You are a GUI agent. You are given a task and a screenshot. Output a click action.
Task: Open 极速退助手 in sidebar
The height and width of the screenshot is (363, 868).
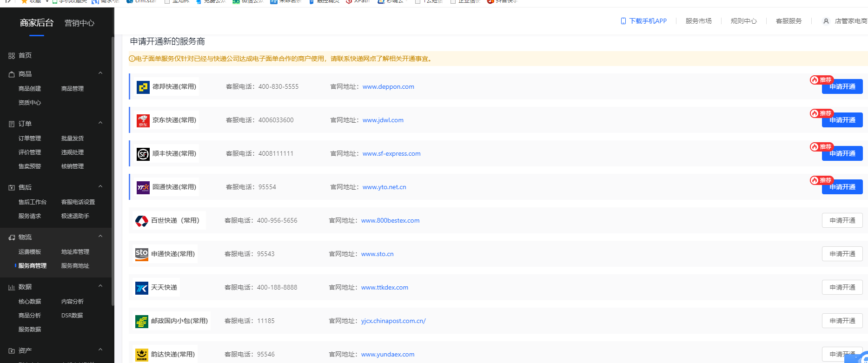(75, 216)
